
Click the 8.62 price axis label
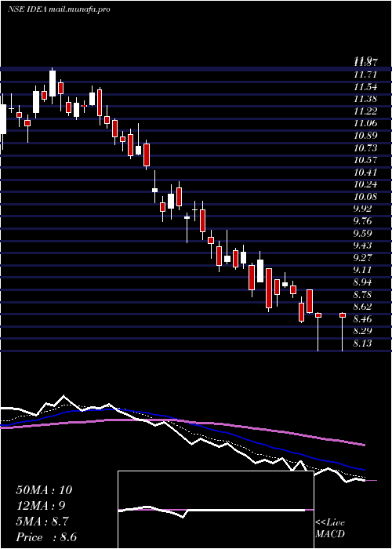pyautogui.click(x=363, y=307)
